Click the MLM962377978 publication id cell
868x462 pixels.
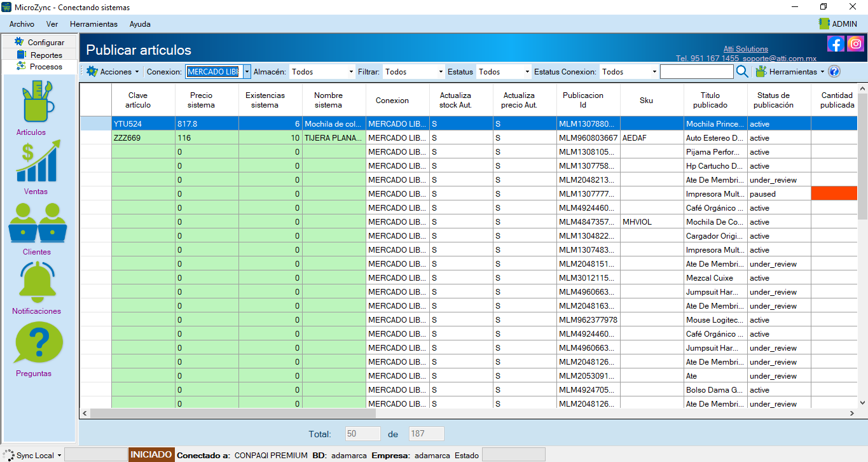click(589, 320)
